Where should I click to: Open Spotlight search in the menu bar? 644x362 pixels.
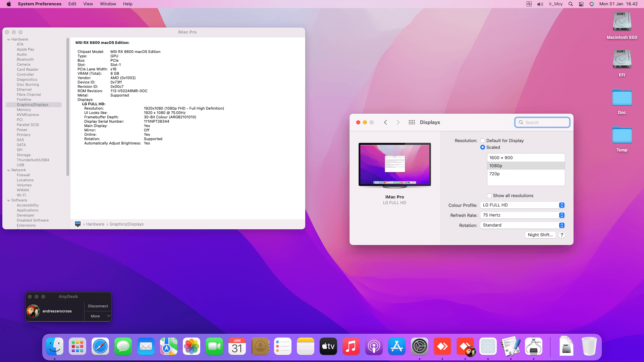point(571,4)
